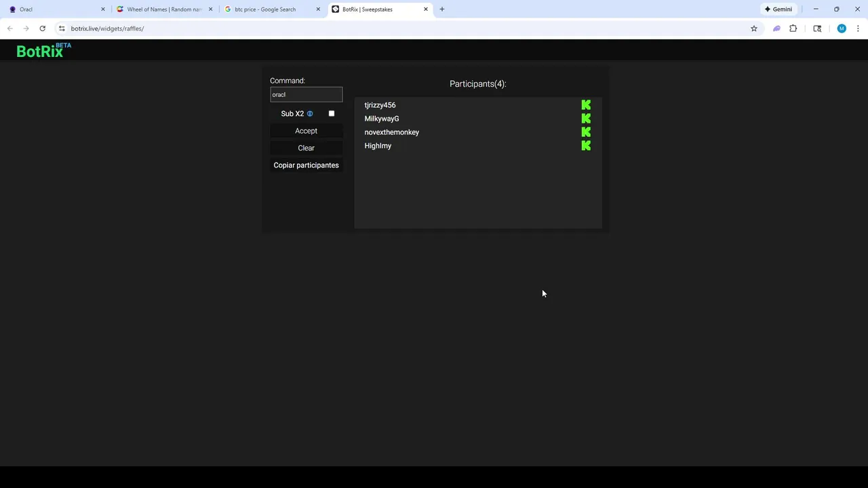
Task: Open the Chrome profile avatar
Action: 842,28
